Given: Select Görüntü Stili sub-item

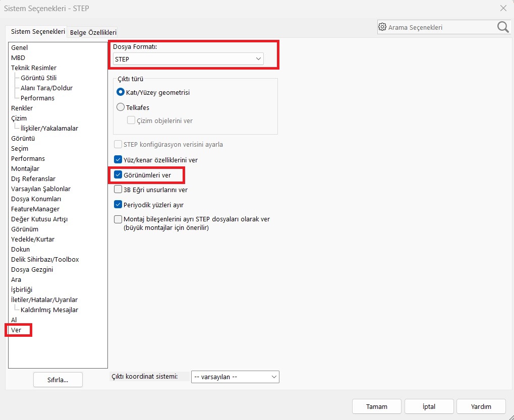Looking at the screenshot, I should (39, 78).
